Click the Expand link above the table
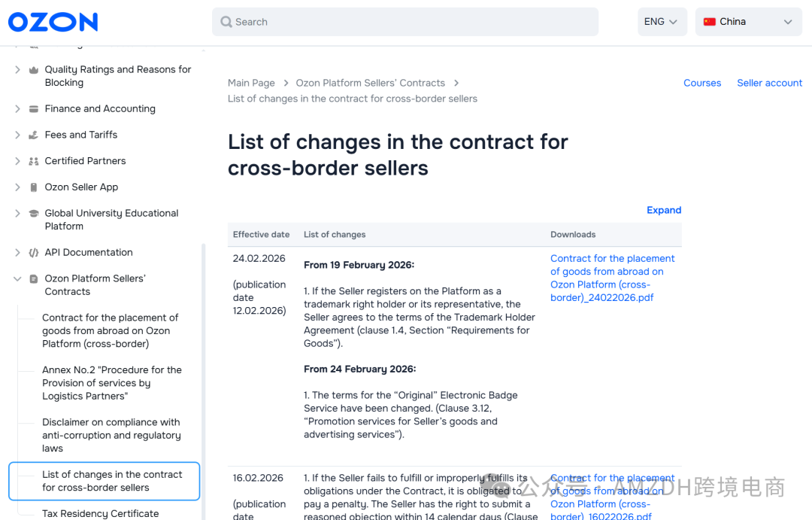812x520 pixels. pos(664,210)
